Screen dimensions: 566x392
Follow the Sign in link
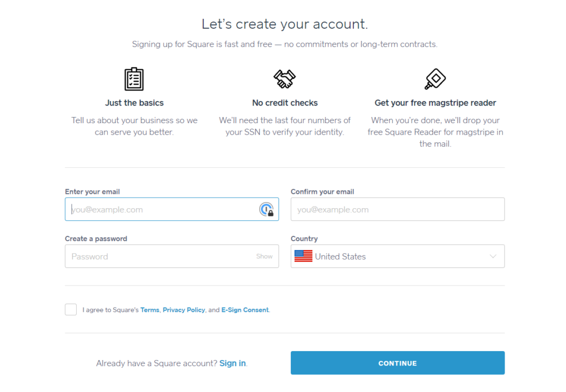tap(232, 363)
